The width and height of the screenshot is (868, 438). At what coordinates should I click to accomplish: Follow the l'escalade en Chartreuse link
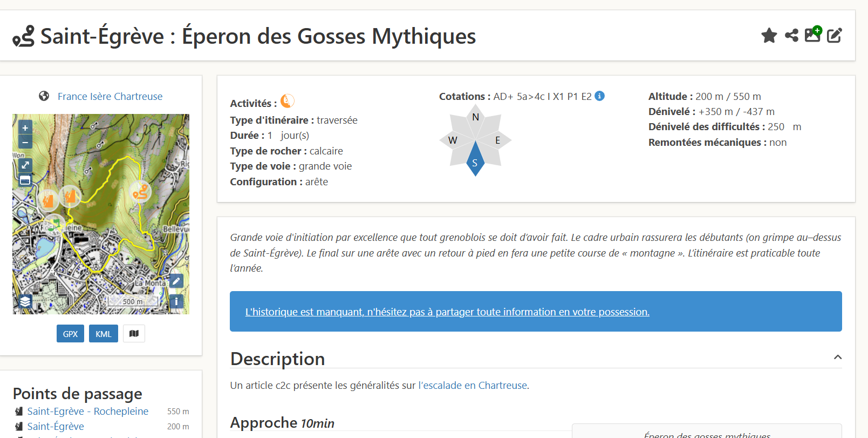(473, 385)
